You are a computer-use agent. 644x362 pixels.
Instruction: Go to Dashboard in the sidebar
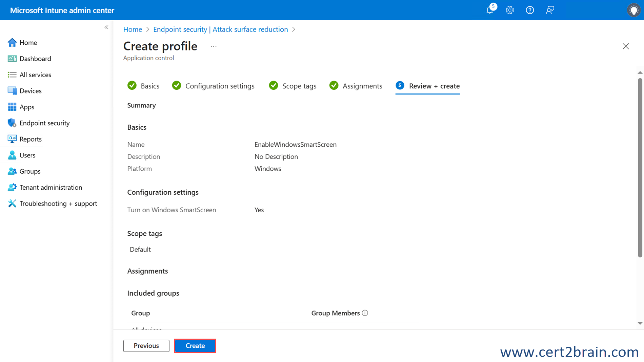pyautogui.click(x=35, y=59)
